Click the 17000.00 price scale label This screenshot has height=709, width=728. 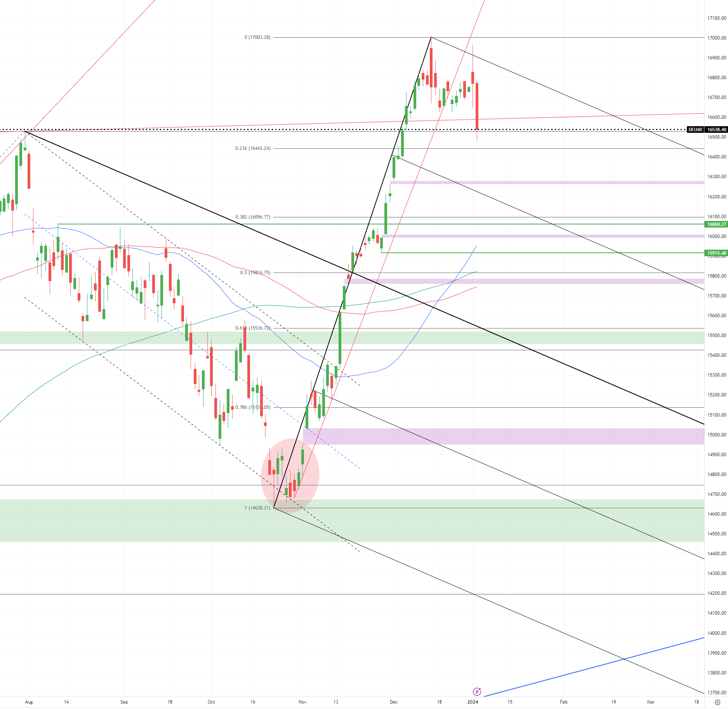716,38
